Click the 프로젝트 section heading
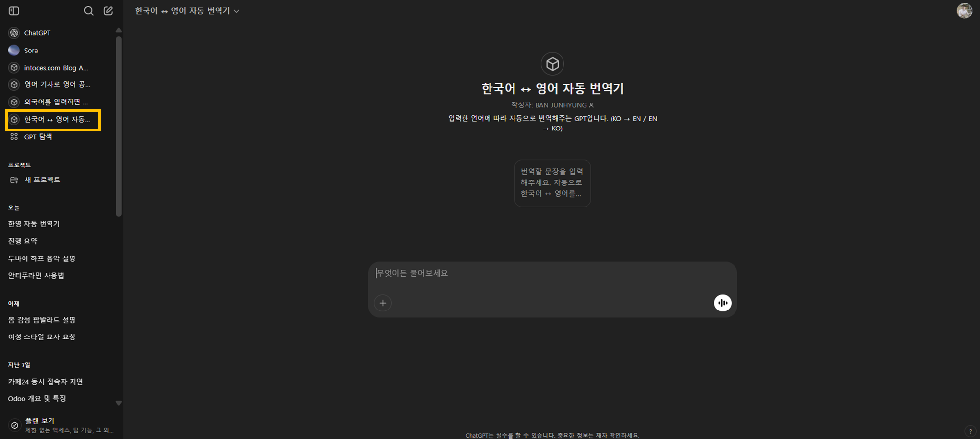This screenshot has height=439, width=980. pos(20,165)
